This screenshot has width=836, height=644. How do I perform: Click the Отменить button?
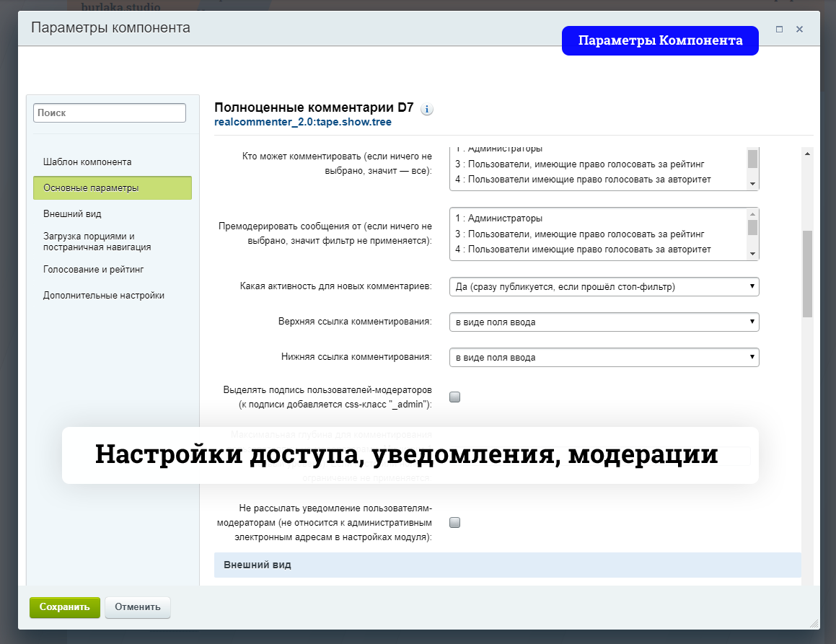click(x=138, y=607)
